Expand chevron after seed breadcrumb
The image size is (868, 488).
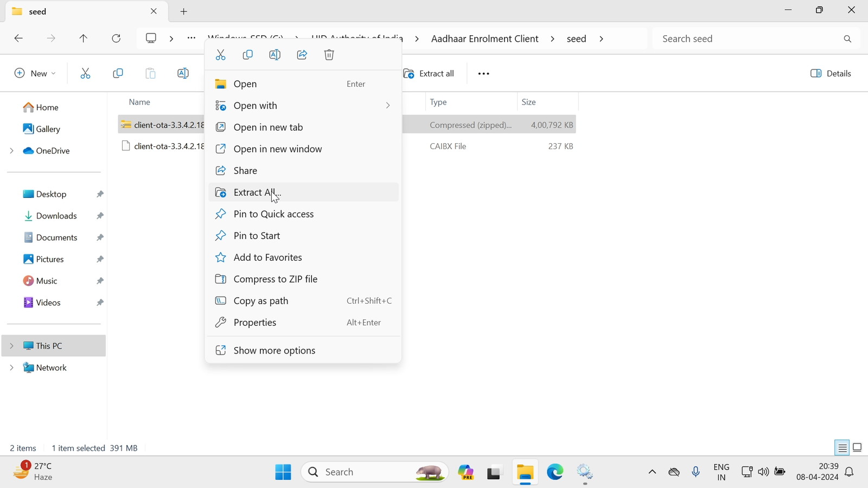[601, 38]
